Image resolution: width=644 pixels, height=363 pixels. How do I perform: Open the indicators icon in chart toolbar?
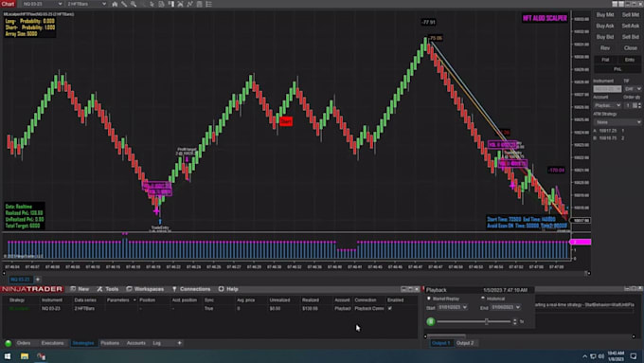(x=180, y=4)
